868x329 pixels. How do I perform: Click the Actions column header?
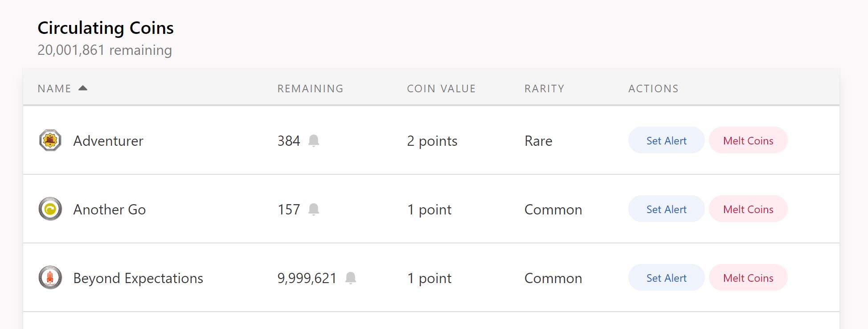click(x=653, y=89)
